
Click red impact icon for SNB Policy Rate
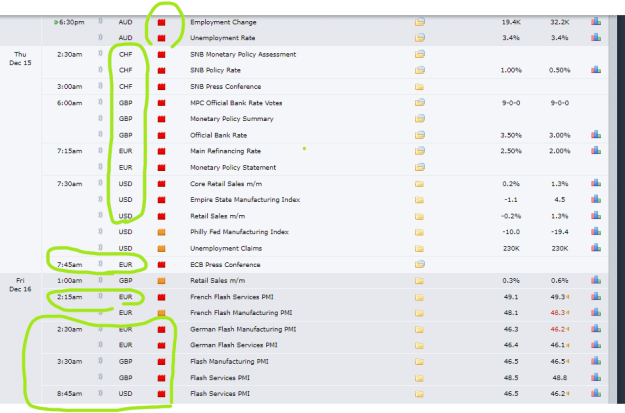pos(161,71)
